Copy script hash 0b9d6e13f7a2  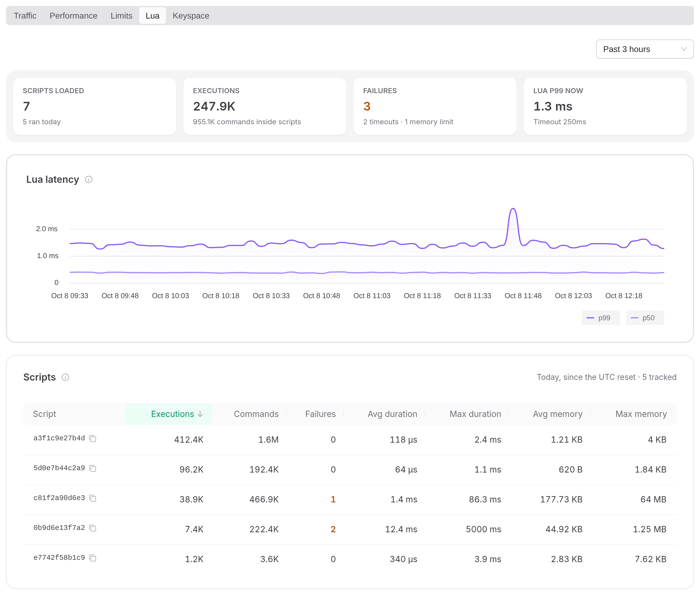coord(93,528)
